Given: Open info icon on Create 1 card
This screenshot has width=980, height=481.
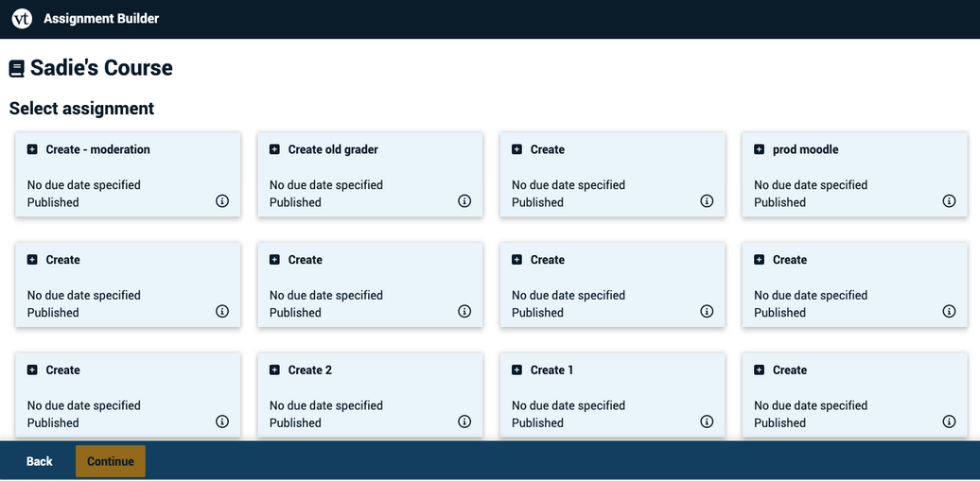Looking at the screenshot, I should coord(707,421).
